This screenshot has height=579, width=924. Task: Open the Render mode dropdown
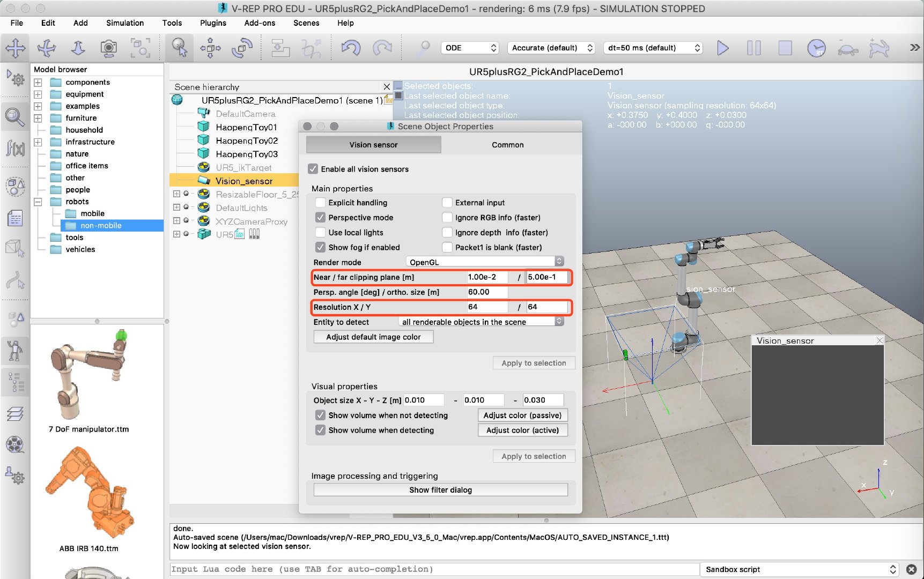coord(483,262)
